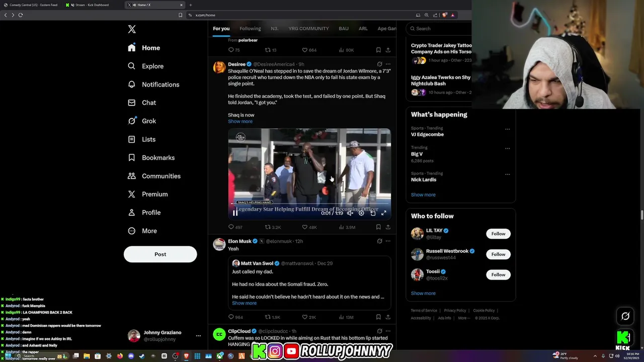
Task: Open Bookmarks in the sidebar
Action: pyautogui.click(x=151, y=157)
